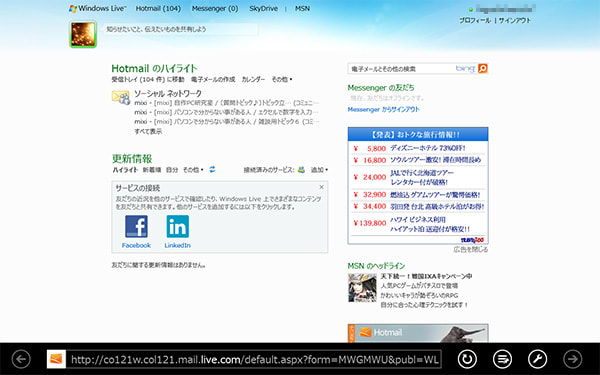Open mixi message about エクセルで数字を入力
The image size is (600, 375).
point(226,112)
